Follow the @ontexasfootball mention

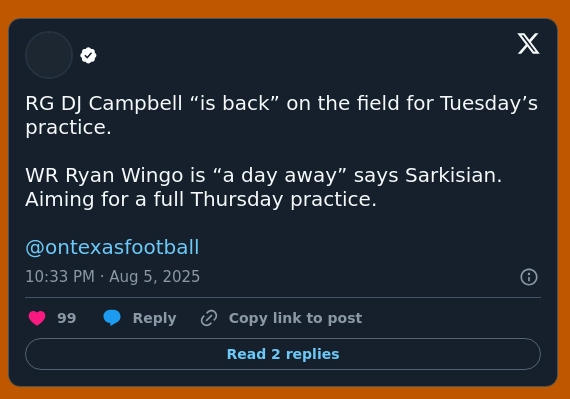112,247
